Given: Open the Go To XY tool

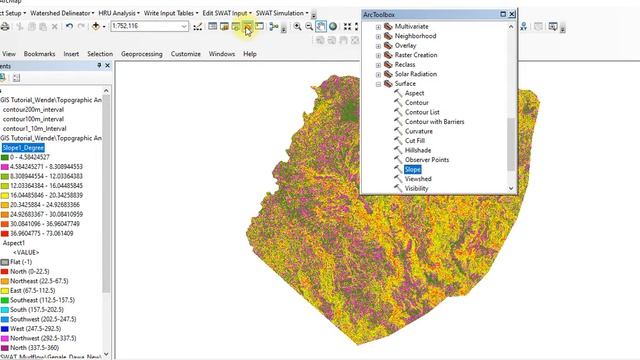Looking at the screenshot, I should (x=524, y=27).
